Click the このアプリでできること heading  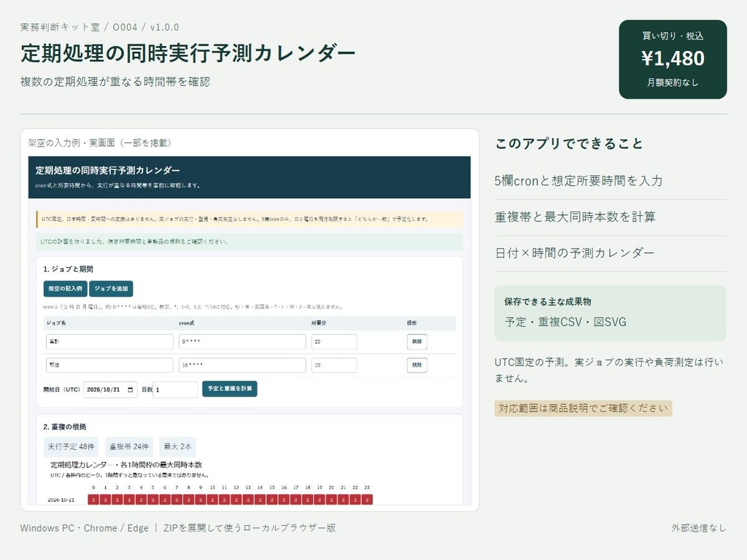click(569, 144)
